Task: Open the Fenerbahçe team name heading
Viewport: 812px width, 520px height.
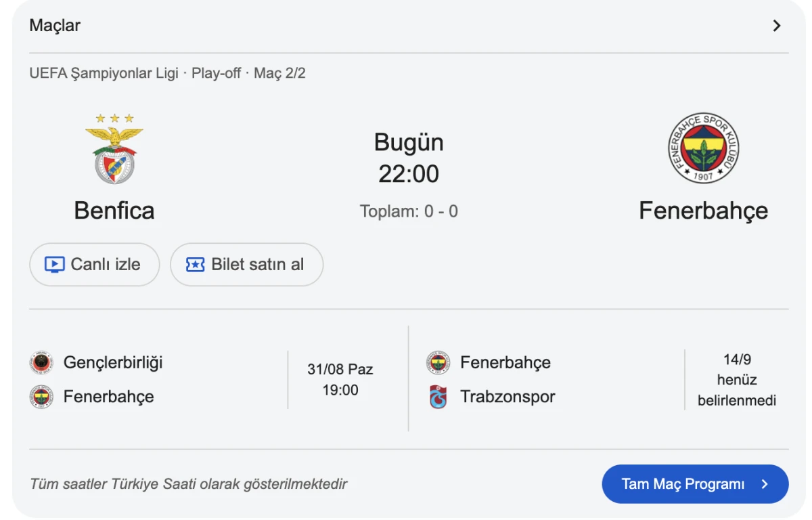Action: 704,211
